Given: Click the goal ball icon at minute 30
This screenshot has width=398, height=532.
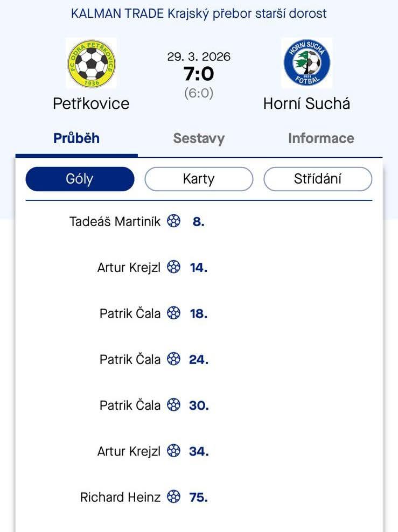Looking at the screenshot, I should pyautogui.click(x=173, y=405).
